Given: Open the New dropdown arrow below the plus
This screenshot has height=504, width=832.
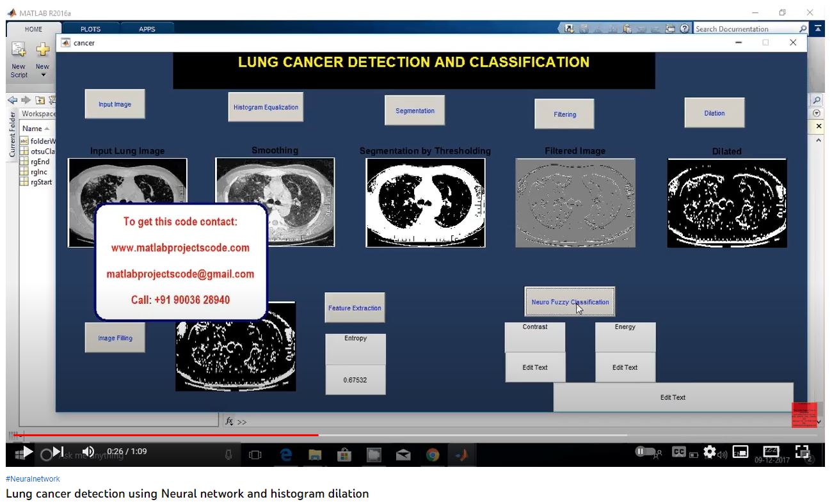Looking at the screenshot, I should [44, 75].
